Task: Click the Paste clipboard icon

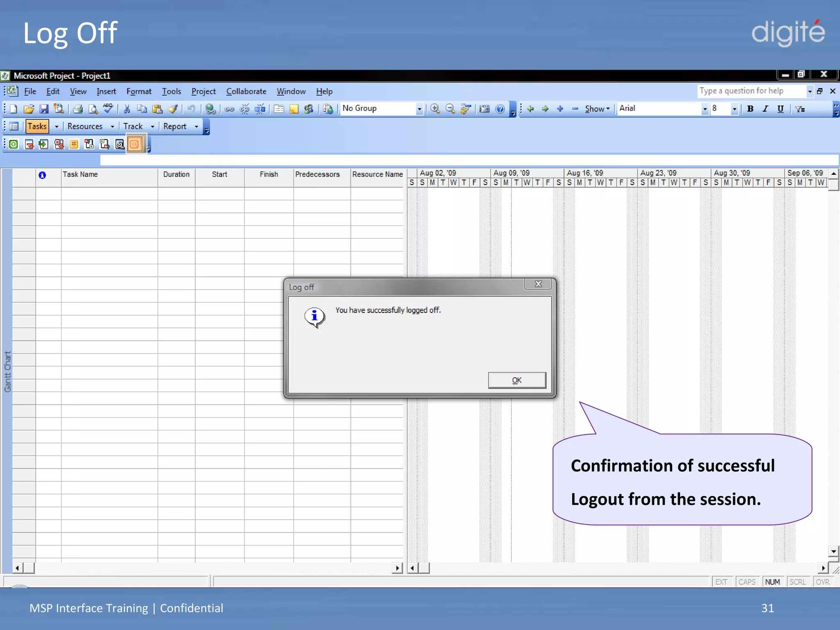Action: [157, 109]
